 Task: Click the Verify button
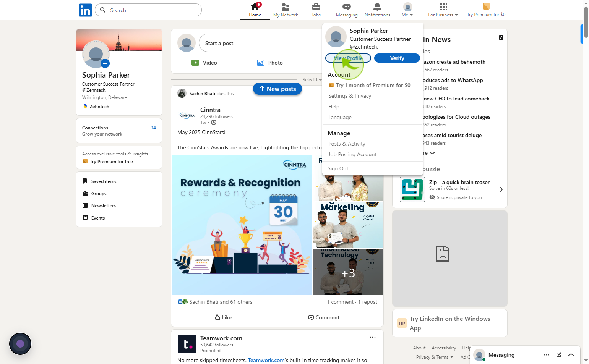pos(397,58)
